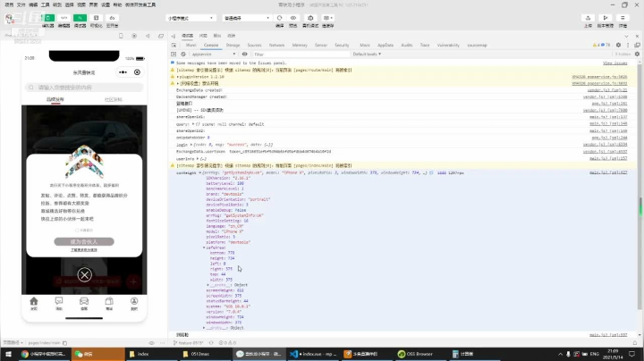Image resolution: width=644 pixels, height=361 pixels.
Task: Expand the pluginVersion warning entry
Action: [x=177, y=77]
